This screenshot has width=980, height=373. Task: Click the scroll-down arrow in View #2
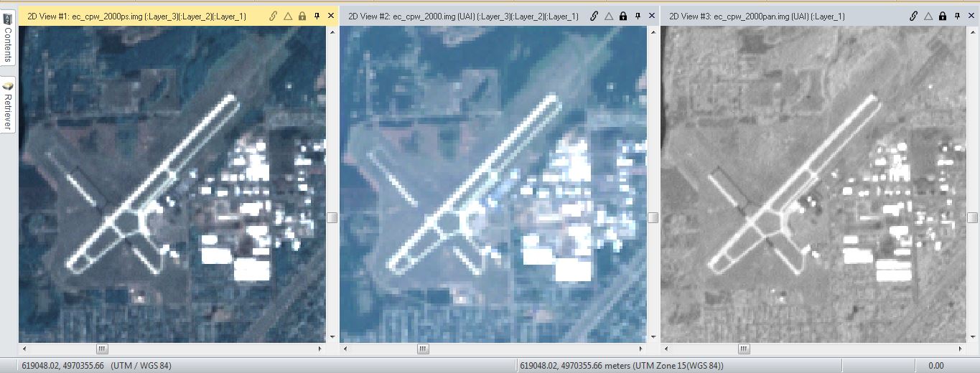click(653, 336)
